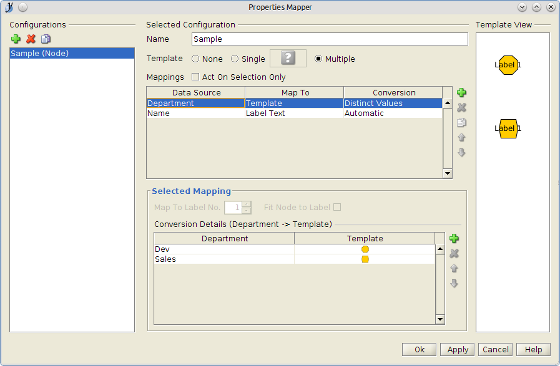The image size is (560, 366).
Task: Move the conversion entry down
Action: (x=454, y=284)
